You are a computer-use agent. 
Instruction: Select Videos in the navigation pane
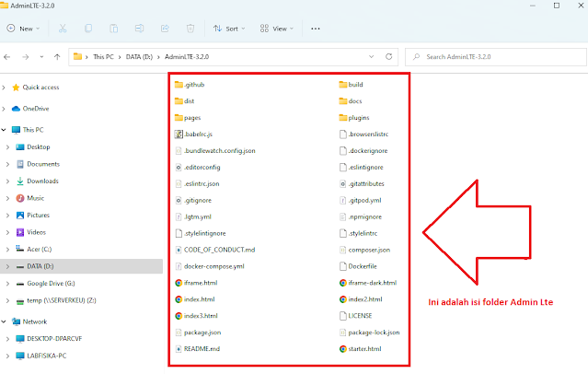click(37, 232)
